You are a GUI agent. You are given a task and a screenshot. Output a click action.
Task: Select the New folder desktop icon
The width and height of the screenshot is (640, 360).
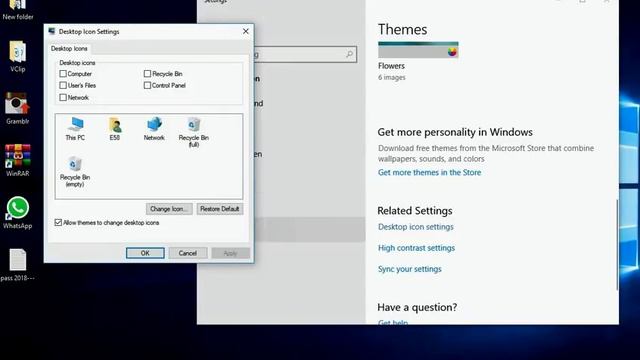coord(18,10)
